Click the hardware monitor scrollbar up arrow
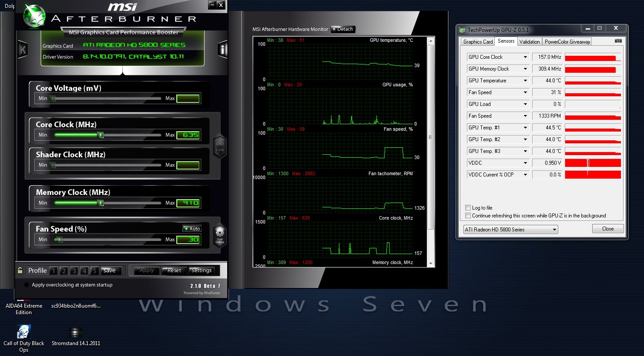 [x=431, y=41]
